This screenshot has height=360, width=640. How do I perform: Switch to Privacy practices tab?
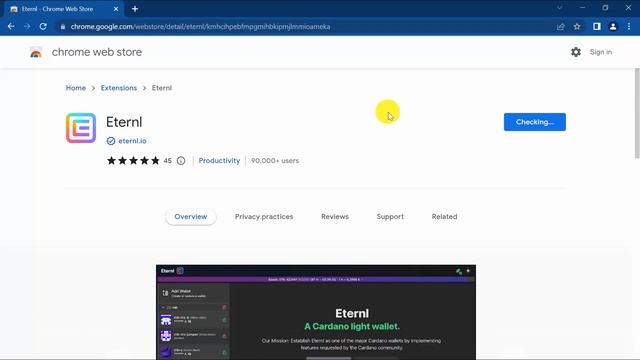264,217
